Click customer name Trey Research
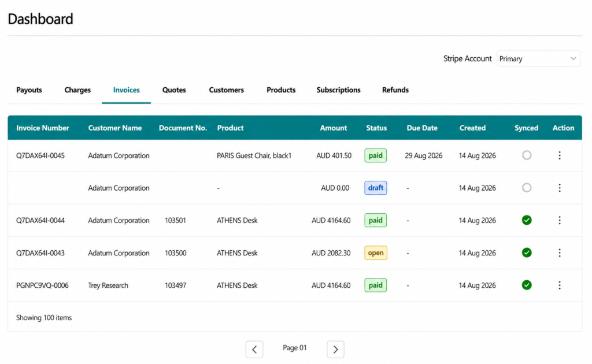Viewport: 592px width, 364px height. 108,285
